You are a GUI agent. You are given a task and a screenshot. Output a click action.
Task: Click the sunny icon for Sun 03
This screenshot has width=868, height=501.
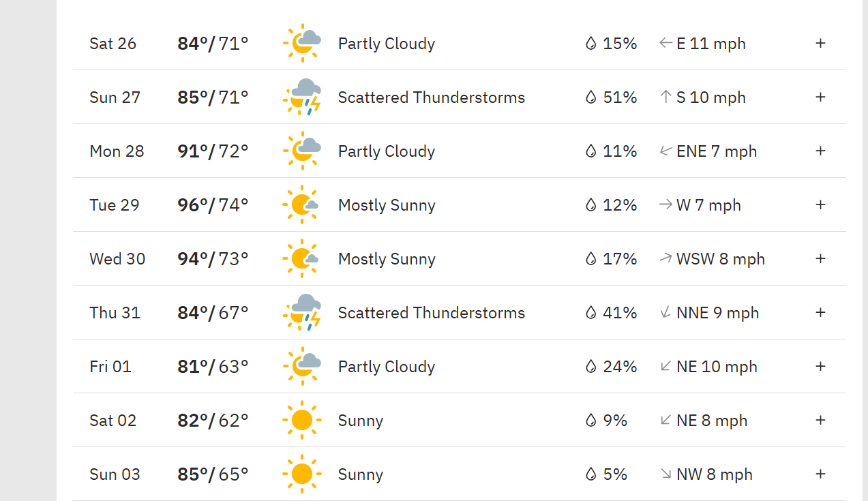pyautogui.click(x=301, y=473)
